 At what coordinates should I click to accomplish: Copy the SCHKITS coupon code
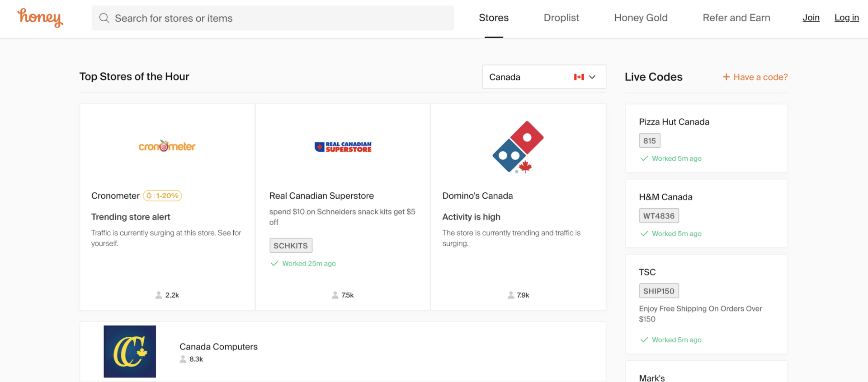pos(291,245)
